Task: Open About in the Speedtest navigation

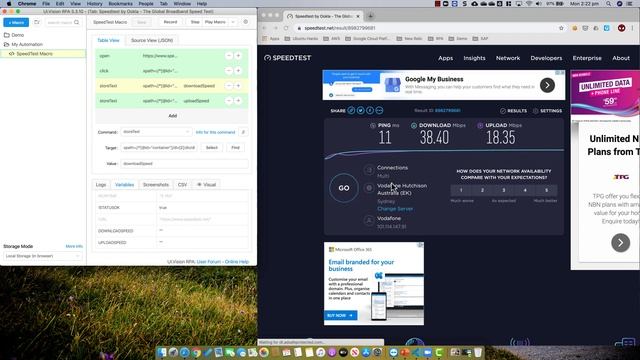Action: [621, 58]
